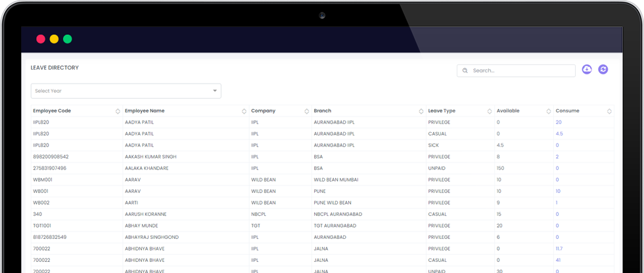Screen dimensions: 644x273
Task: Click the magnifier icon in search box
Action: [465, 70]
